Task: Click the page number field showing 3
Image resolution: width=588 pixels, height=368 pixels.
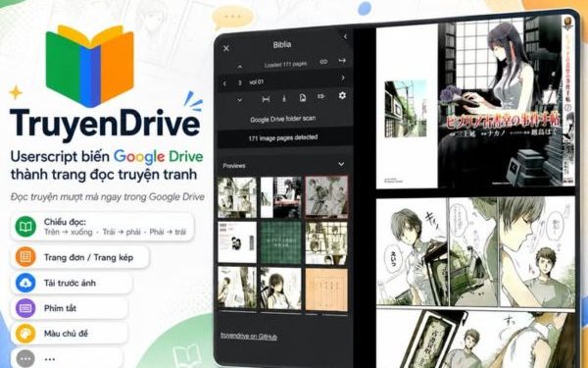Action: [x=240, y=83]
